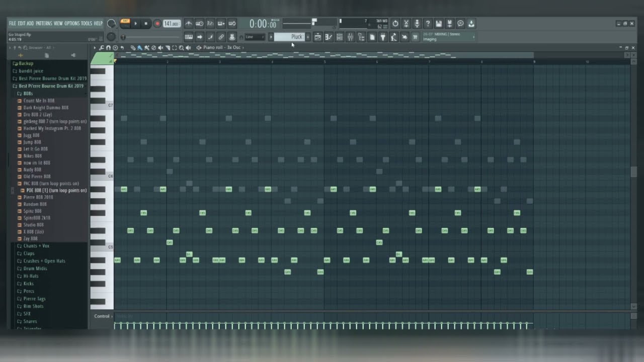
Task: Click the shopping cart content library icon
Action: 415,37
